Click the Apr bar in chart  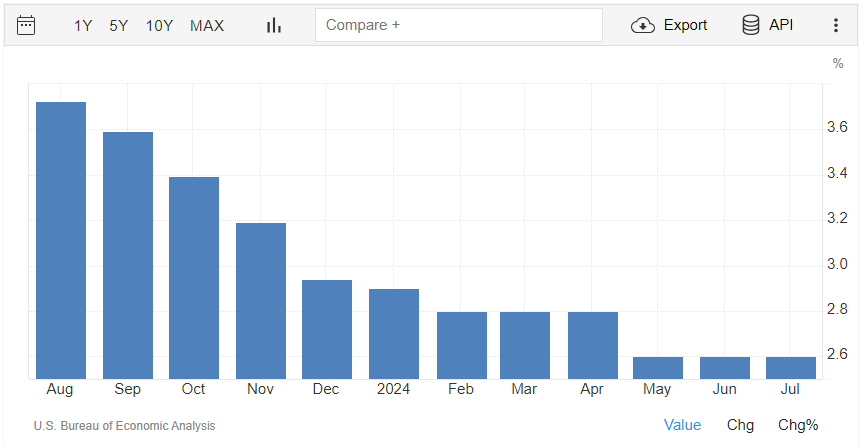[593, 345]
